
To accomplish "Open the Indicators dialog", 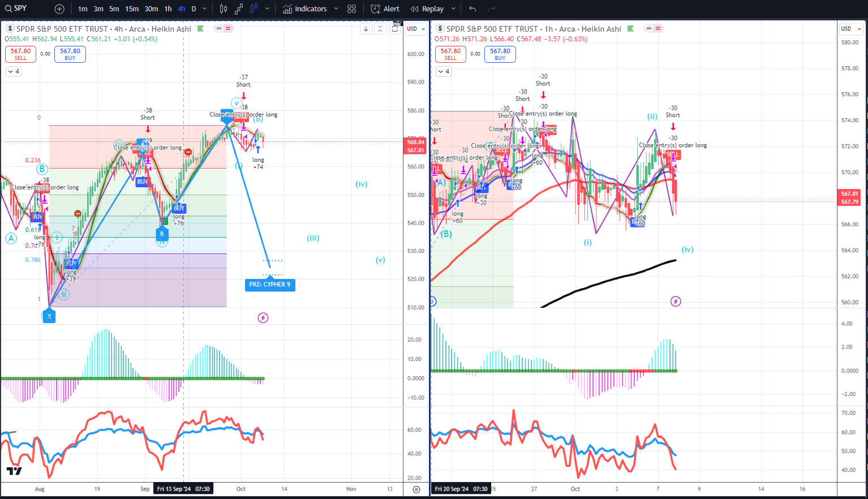I will [304, 8].
